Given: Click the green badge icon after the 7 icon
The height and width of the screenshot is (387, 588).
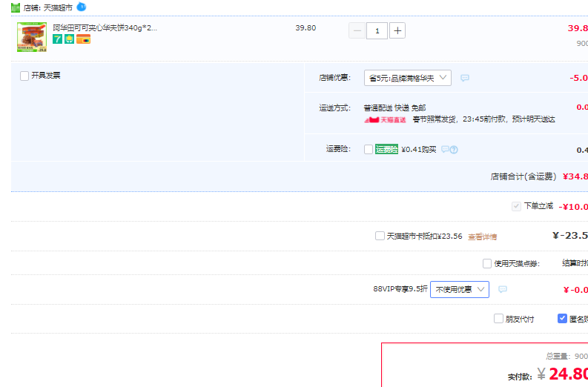Looking at the screenshot, I should tap(70, 39).
